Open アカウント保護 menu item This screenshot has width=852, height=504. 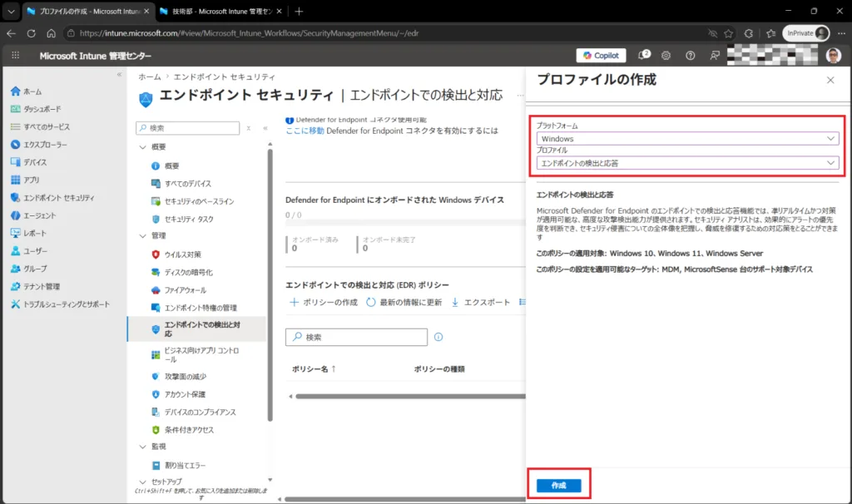tap(178, 394)
